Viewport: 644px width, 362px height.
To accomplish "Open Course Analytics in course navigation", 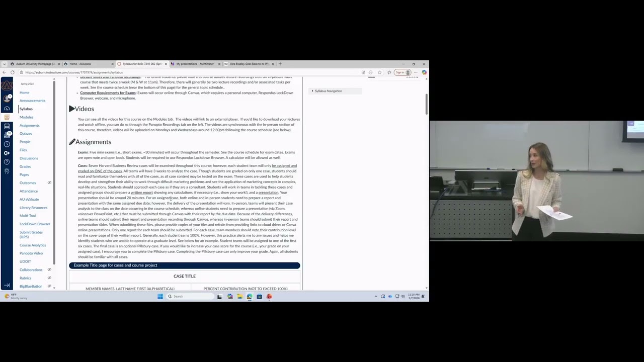I will (x=33, y=245).
